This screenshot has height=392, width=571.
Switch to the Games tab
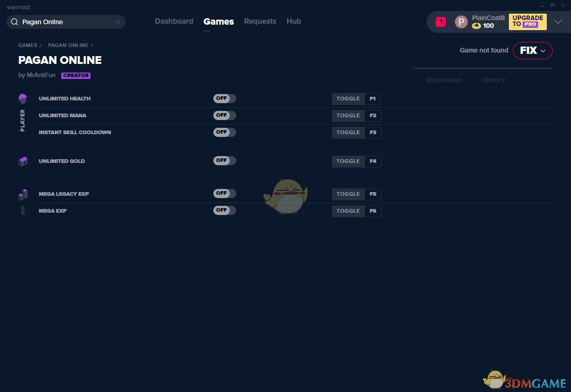219,21
